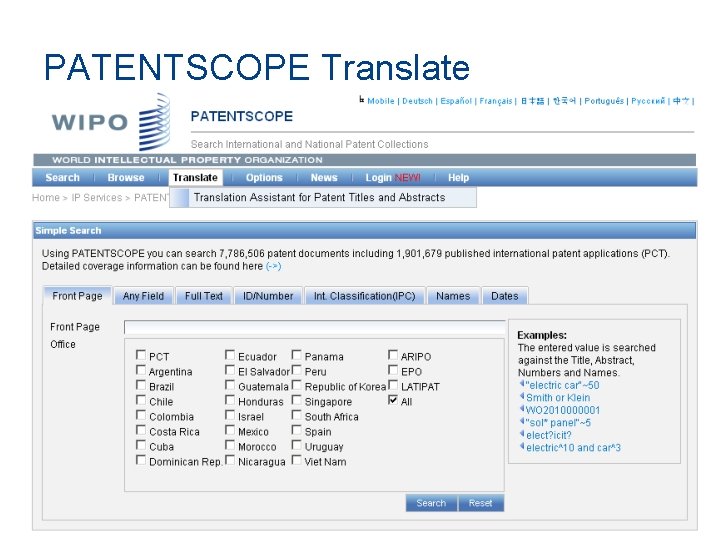Check the Dominican Rep. checkbox
Image resolution: width=720 pixels, height=540 pixels.
(x=141, y=460)
